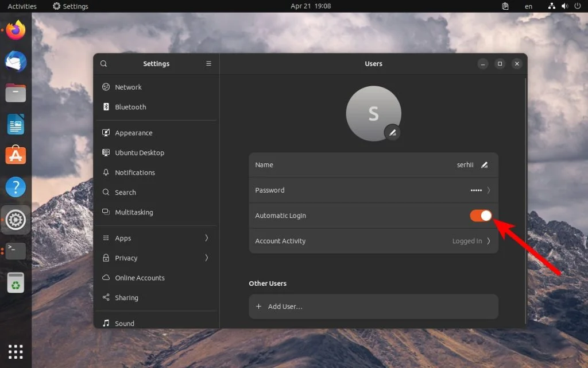The image size is (588, 368).
Task: Expand the Privacy section
Action: [127, 258]
